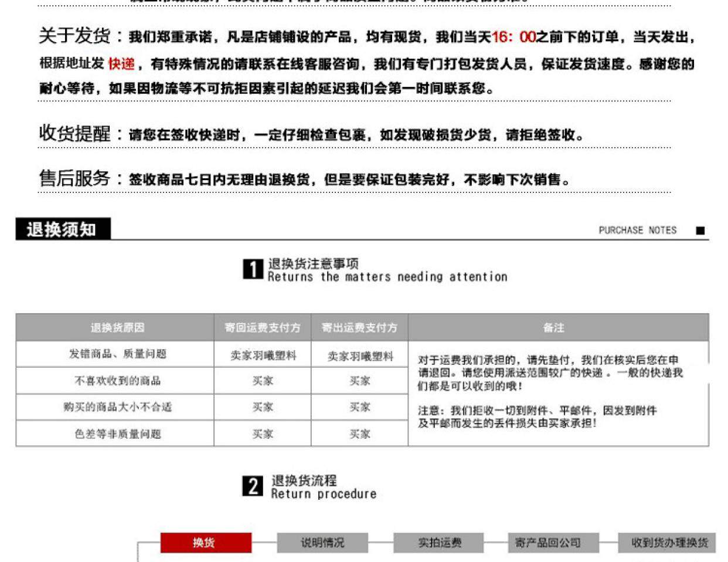
Task: Click the 收货提醒 label
Action: 74,133
